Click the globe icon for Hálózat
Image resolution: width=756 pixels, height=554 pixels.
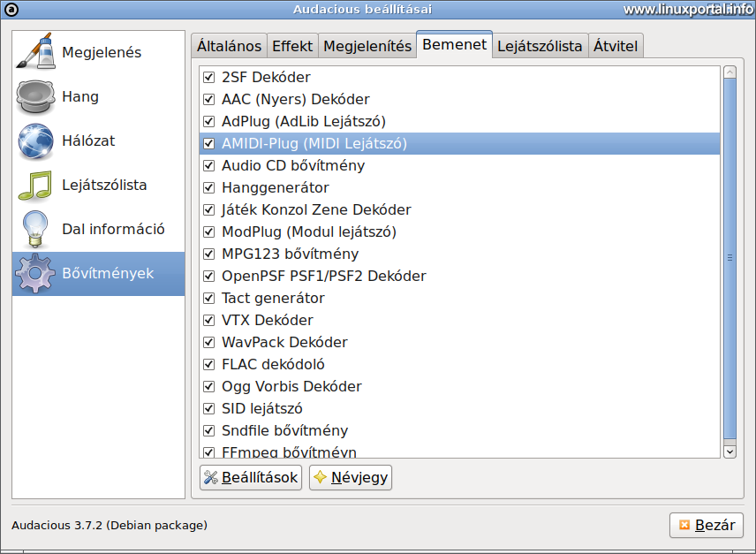click(35, 141)
